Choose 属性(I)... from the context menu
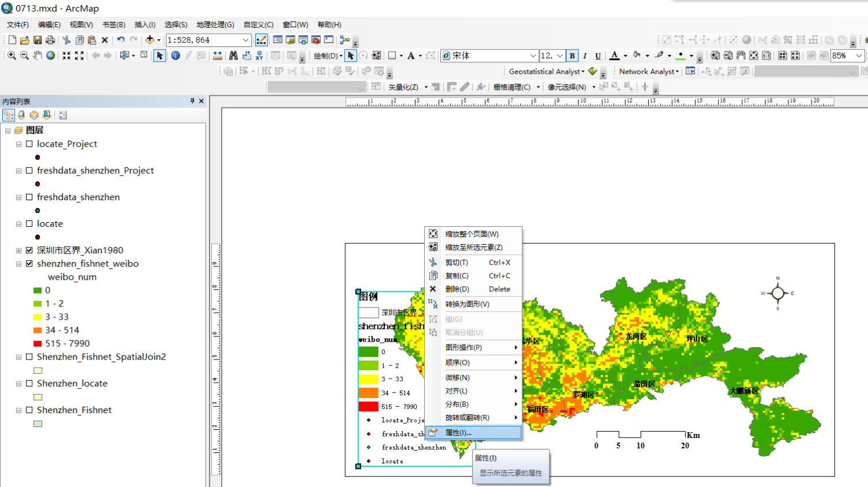The height and width of the screenshot is (487, 868). [x=473, y=432]
